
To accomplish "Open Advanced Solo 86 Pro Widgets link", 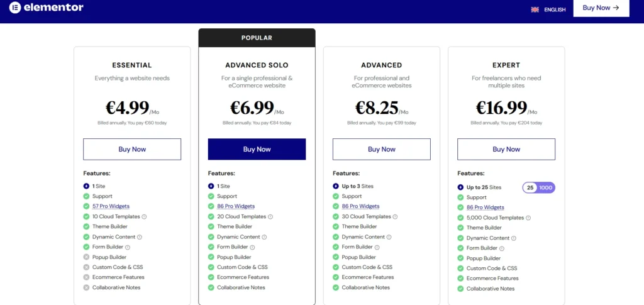I will 236,206.
